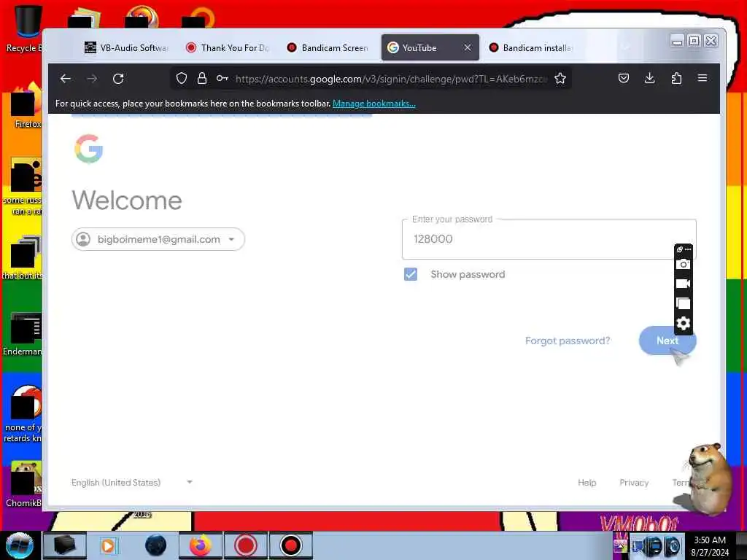
Task: Click the saved-logins key icon in address bar
Action: pos(222,78)
